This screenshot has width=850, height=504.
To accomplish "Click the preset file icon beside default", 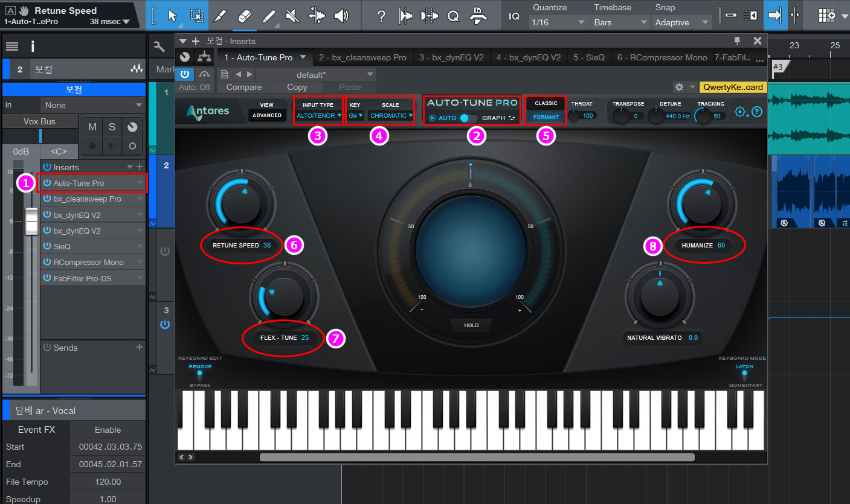I will pyautogui.click(x=225, y=74).
